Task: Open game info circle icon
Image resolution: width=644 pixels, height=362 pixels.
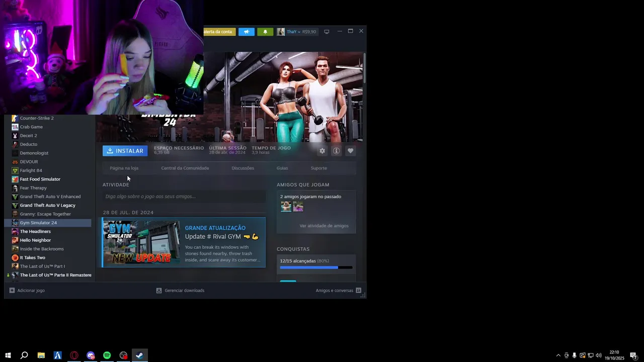Action: (336, 151)
